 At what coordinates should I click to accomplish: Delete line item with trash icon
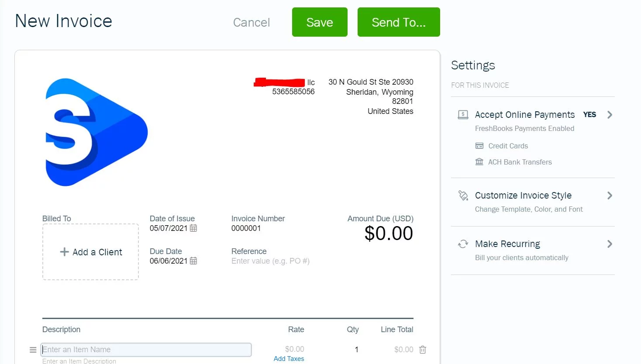click(423, 350)
